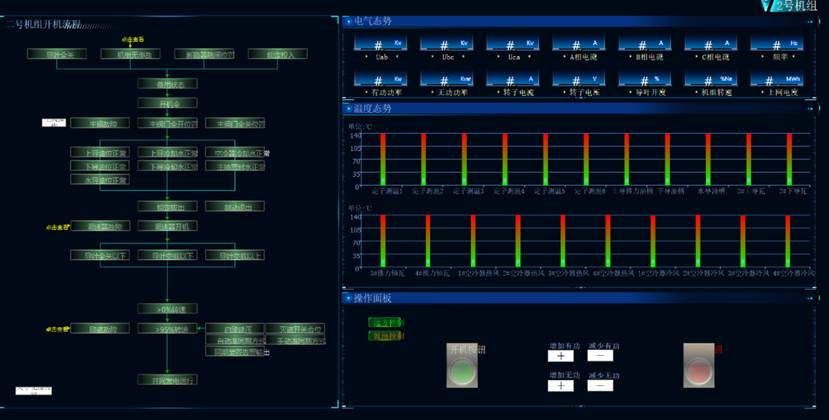Click the 调速器开机 flow step box
Screen dimensions: 829x420
point(168,226)
